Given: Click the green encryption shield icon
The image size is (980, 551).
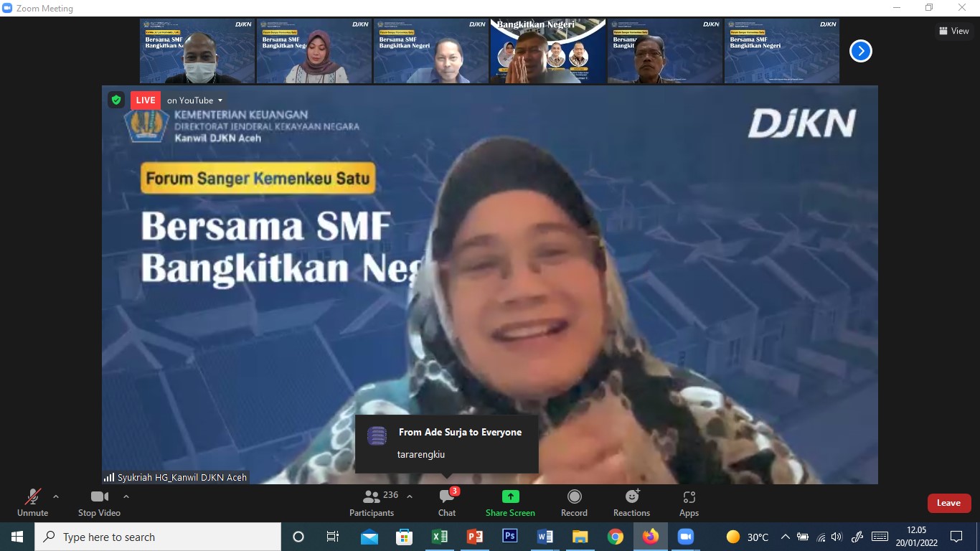Looking at the screenshot, I should coord(116,100).
